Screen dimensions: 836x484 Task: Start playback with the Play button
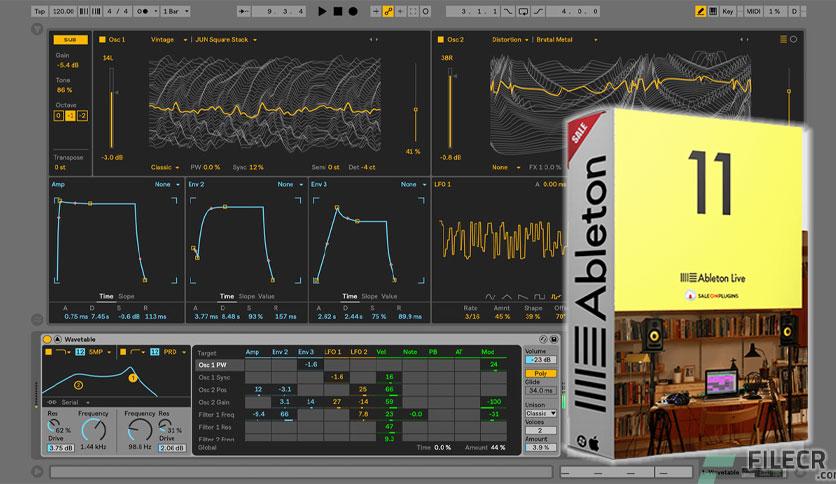point(321,11)
